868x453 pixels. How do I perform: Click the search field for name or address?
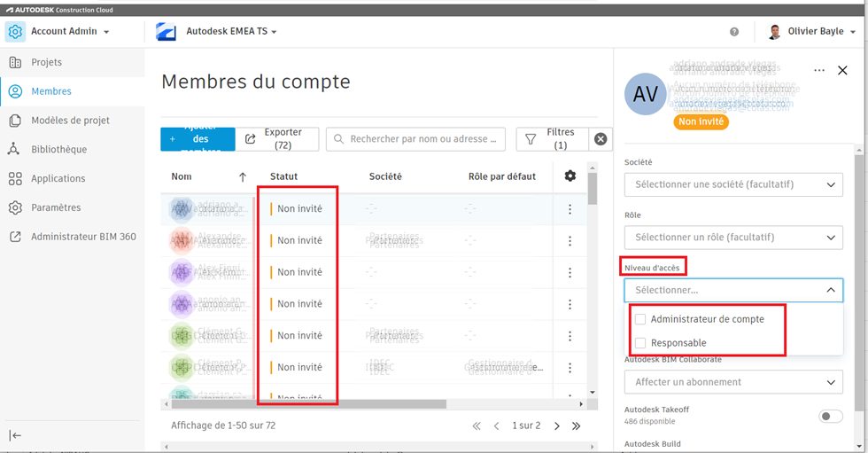(x=415, y=139)
